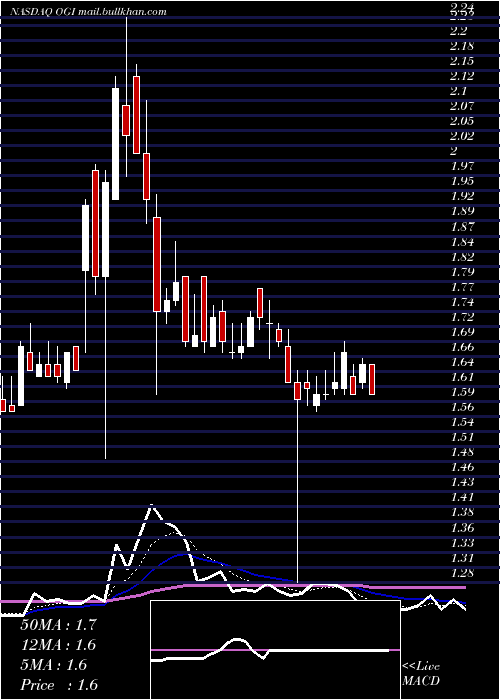The height and width of the screenshot is (700, 500).
Task: Select the 1.84 price axis label
Action: 462,242
